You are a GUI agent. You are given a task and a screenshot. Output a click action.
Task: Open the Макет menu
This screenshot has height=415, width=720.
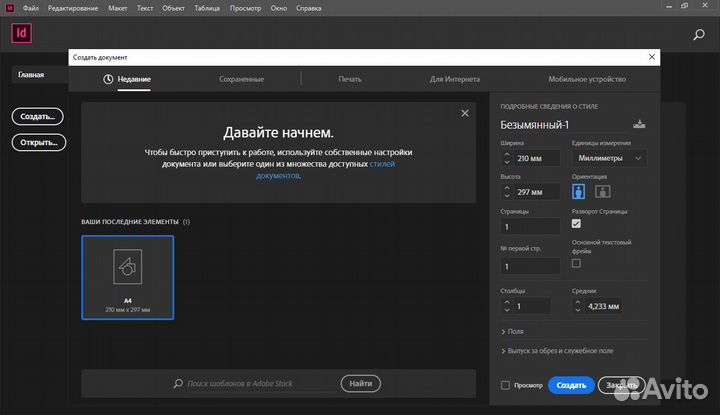tap(118, 8)
